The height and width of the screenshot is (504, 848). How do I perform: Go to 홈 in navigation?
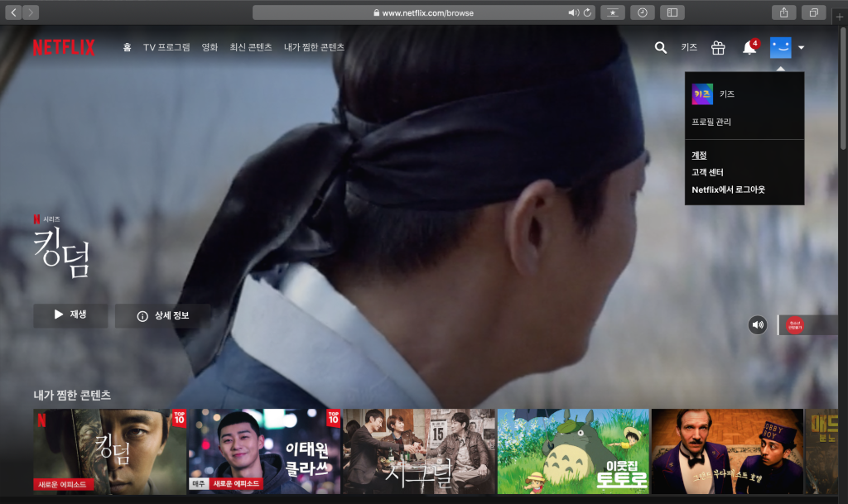click(127, 47)
